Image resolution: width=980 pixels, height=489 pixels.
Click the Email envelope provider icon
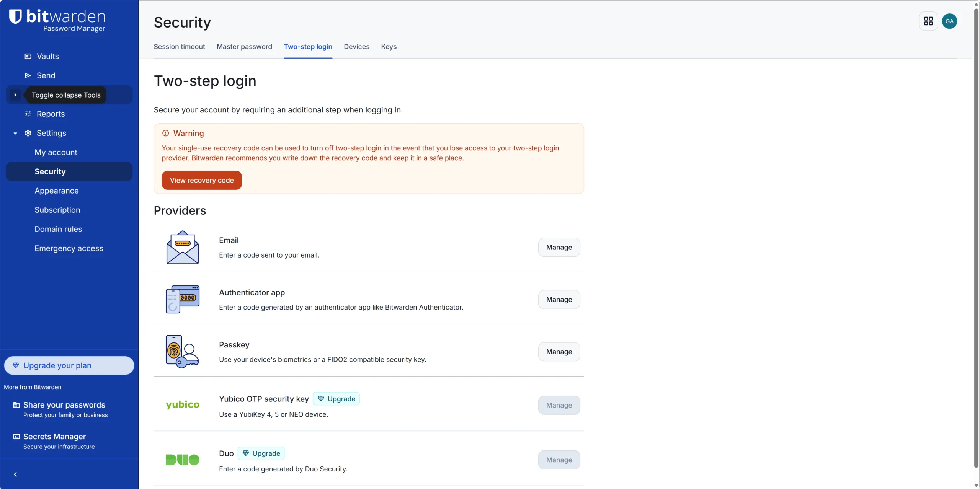point(183,247)
